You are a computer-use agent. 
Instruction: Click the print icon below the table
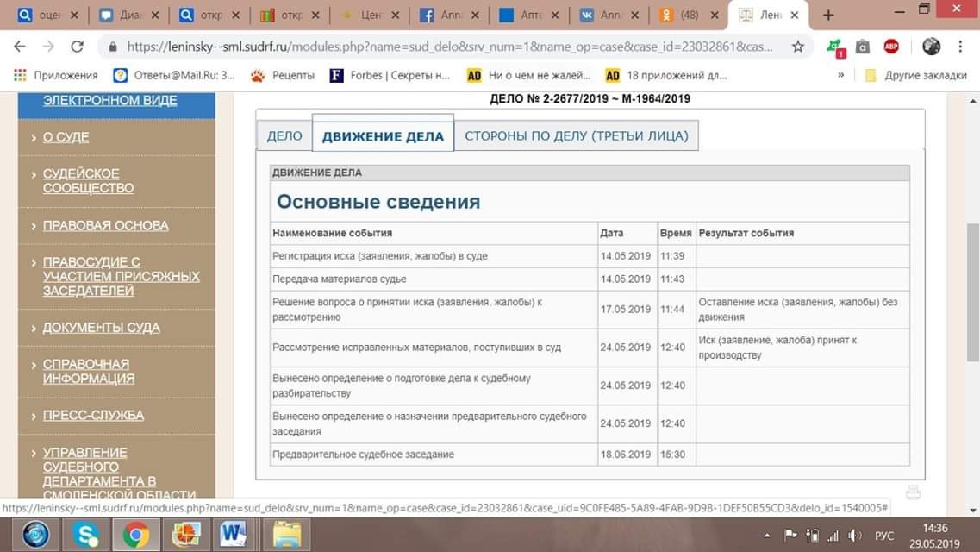pyautogui.click(x=913, y=492)
